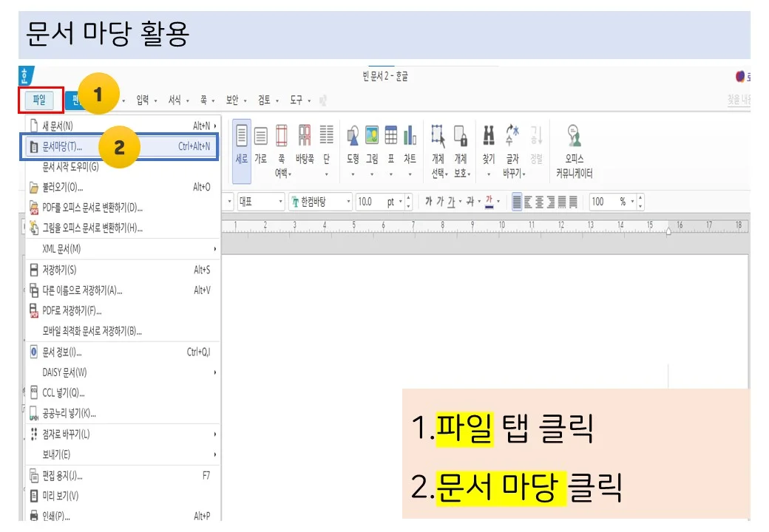Image resolution: width=769 pixels, height=532 pixels.
Task: Apply center alignment icon
Action: coord(540,202)
